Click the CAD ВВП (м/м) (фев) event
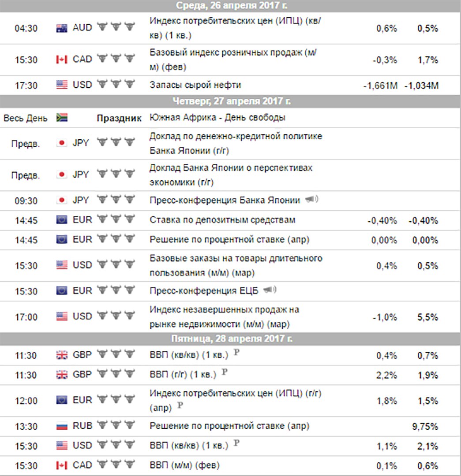Screen dimensions: 461x476 pyautogui.click(x=184, y=465)
